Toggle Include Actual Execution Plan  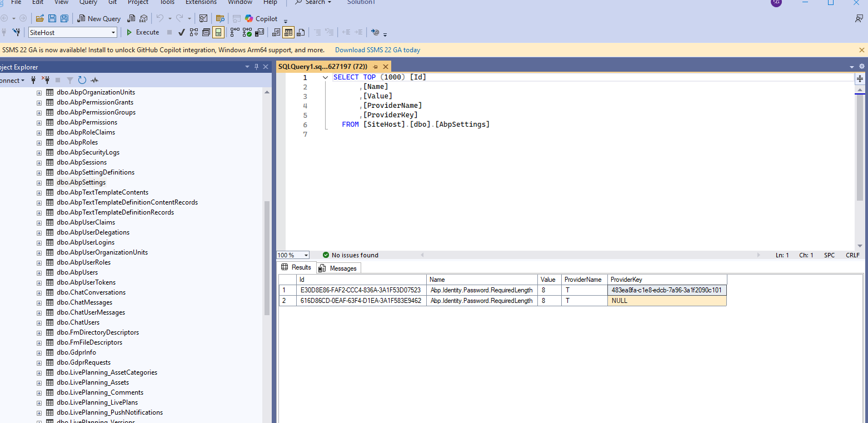tap(236, 32)
